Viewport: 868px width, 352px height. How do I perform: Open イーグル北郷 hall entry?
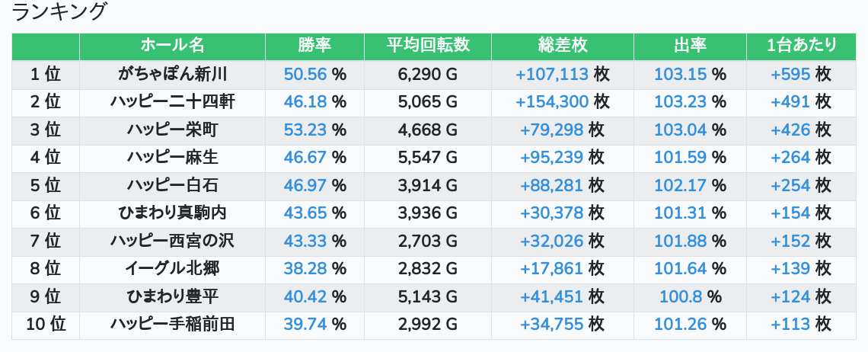(172, 268)
